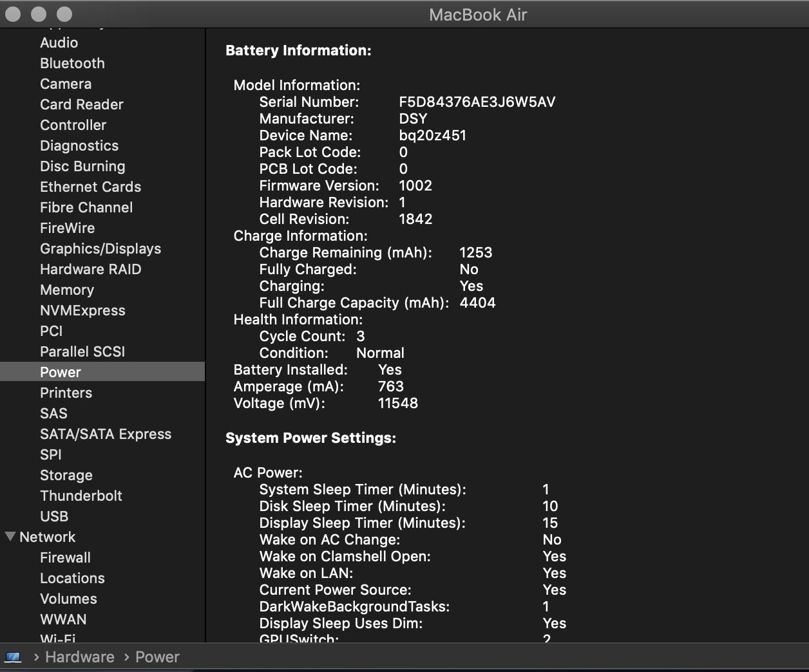Select Thunderbolt in the sidebar
The height and width of the screenshot is (672, 809).
81,496
